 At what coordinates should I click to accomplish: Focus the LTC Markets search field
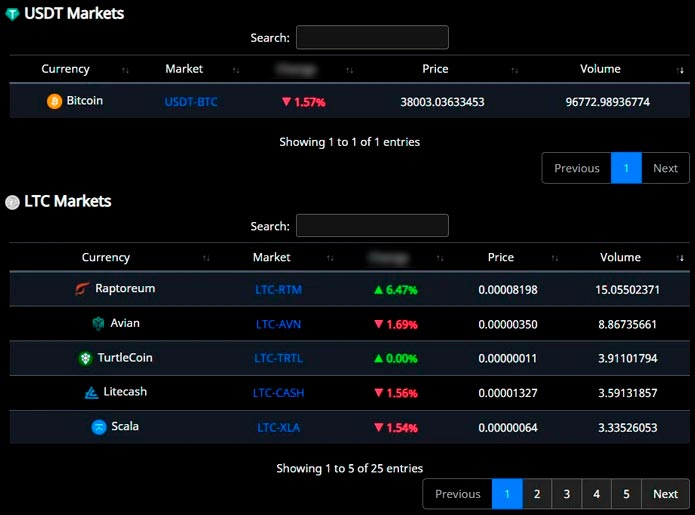point(372,226)
